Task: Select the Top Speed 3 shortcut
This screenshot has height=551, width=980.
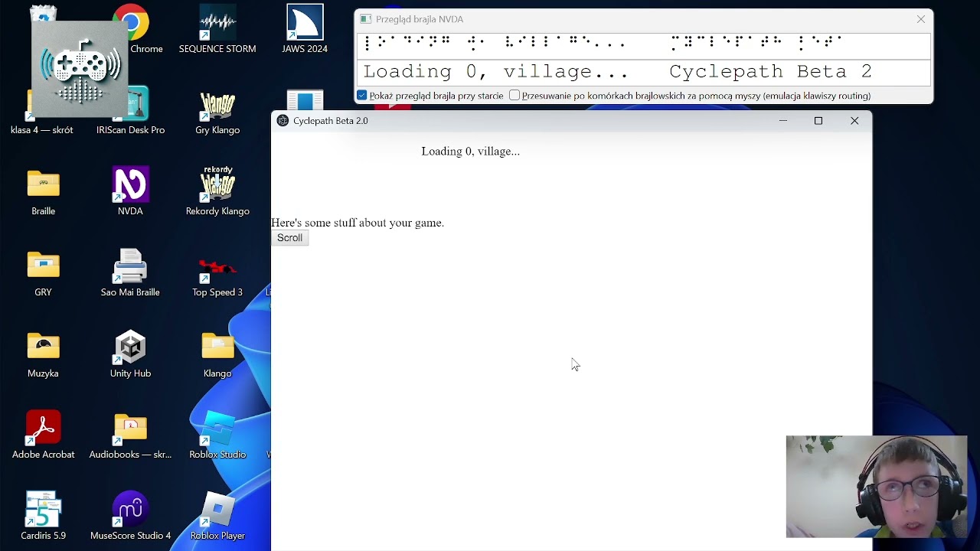Action: coord(217,274)
